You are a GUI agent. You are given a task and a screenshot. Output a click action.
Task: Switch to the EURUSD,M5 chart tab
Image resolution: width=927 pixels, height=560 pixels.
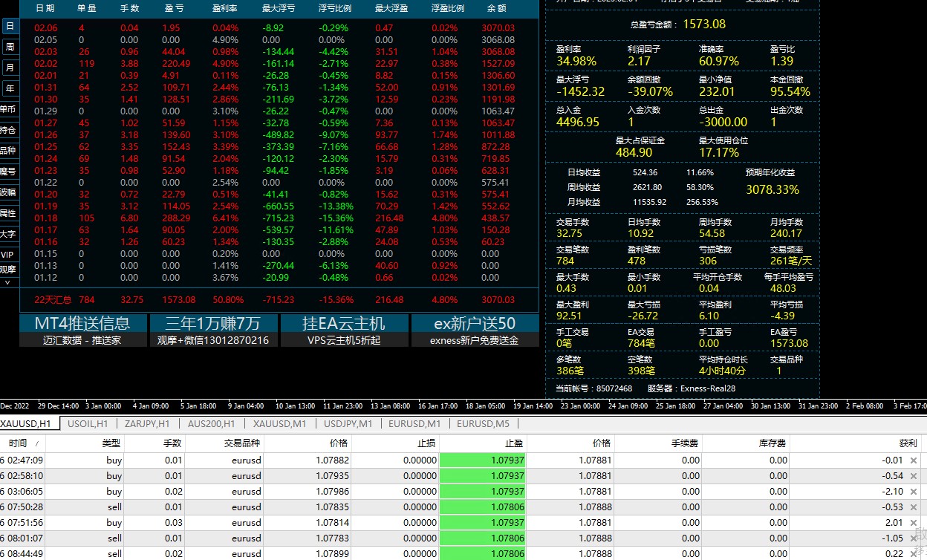(484, 423)
